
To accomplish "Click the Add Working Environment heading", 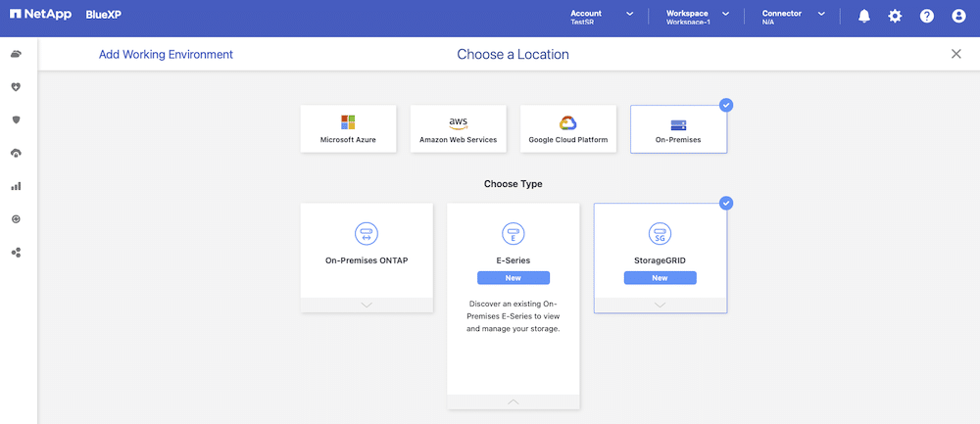I will [166, 54].
